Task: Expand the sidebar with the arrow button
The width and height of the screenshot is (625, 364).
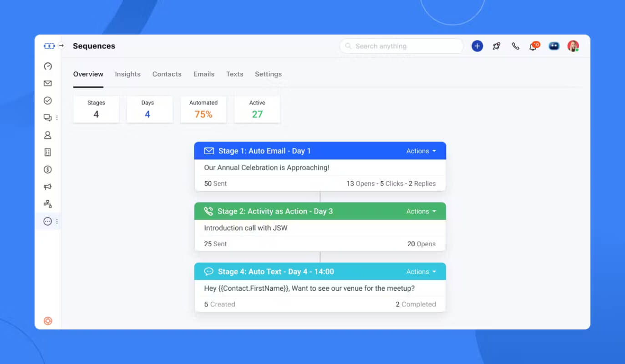Action: click(61, 46)
